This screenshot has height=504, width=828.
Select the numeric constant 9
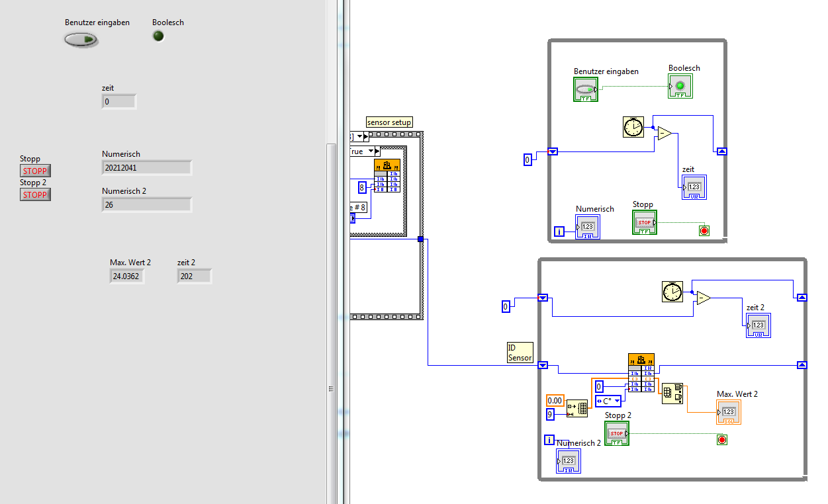coord(550,414)
